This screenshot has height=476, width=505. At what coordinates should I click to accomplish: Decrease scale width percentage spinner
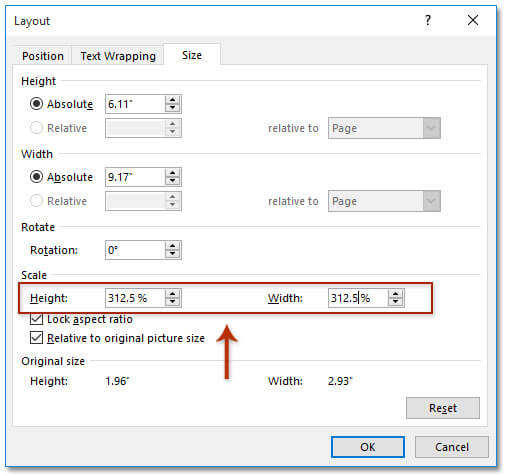[395, 302]
